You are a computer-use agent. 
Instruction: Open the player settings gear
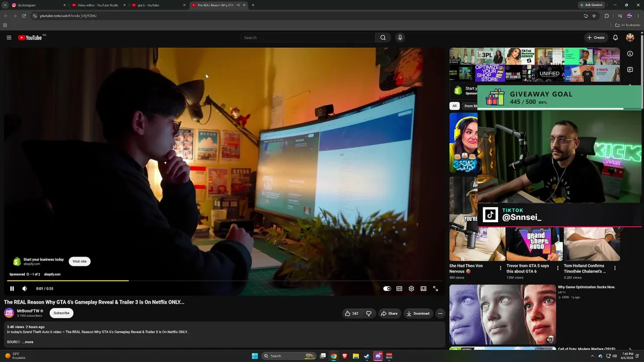point(411,289)
